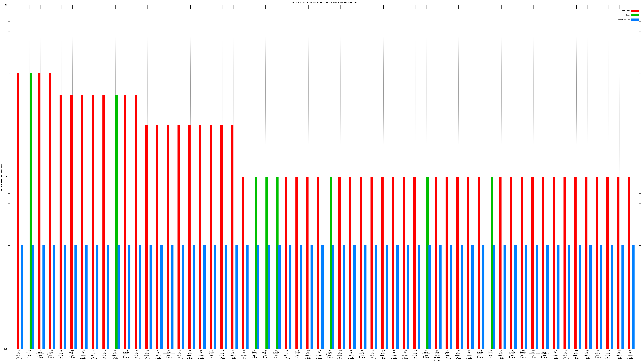Viewport: 644px width, 362px height.
Task: Click the label 1@ list.dnswl.org 6 hops
Action: 362,354
